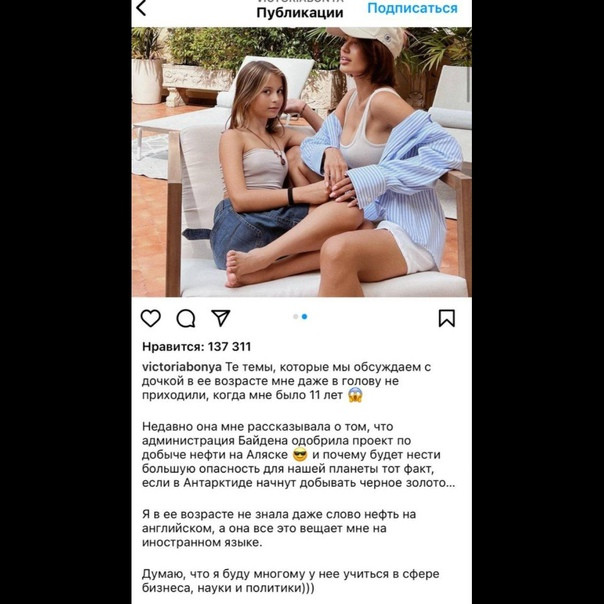Click the sunglasses emoji after Аляске
The width and height of the screenshot is (604, 604).
tap(300, 455)
